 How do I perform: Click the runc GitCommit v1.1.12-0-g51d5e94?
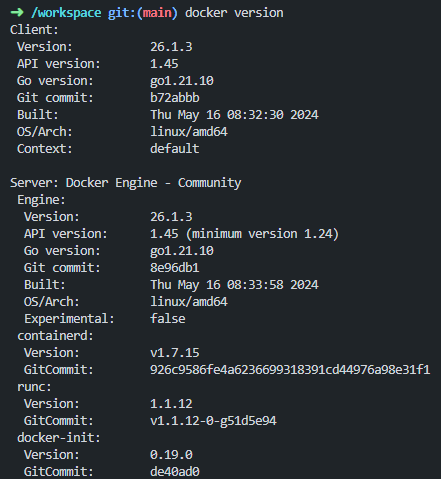point(213,421)
